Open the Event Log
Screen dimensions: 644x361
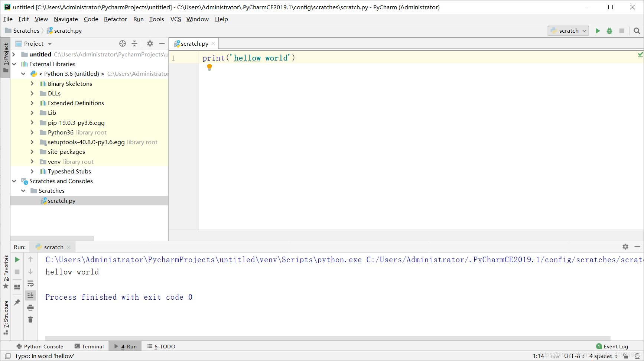(612, 346)
